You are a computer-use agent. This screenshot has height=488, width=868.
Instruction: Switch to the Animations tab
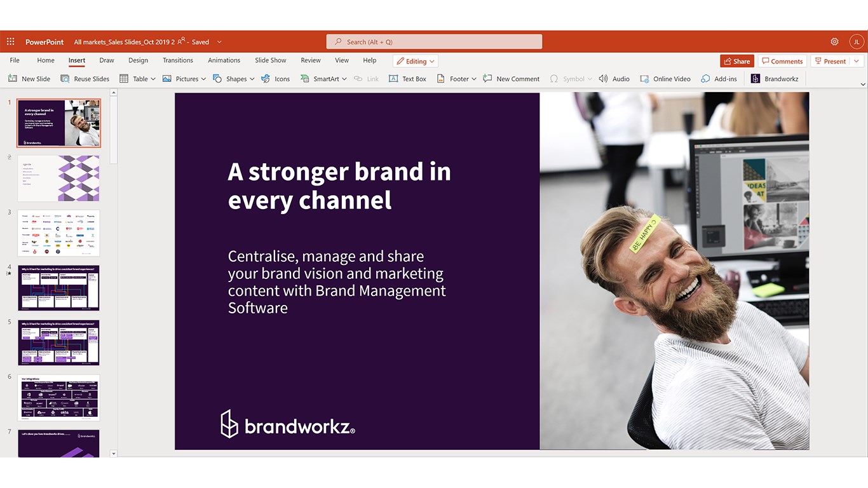(224, 60)
